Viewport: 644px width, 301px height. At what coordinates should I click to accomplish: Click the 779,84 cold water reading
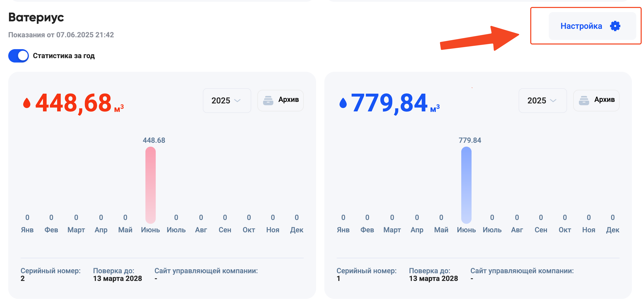(x=389, y=103)
